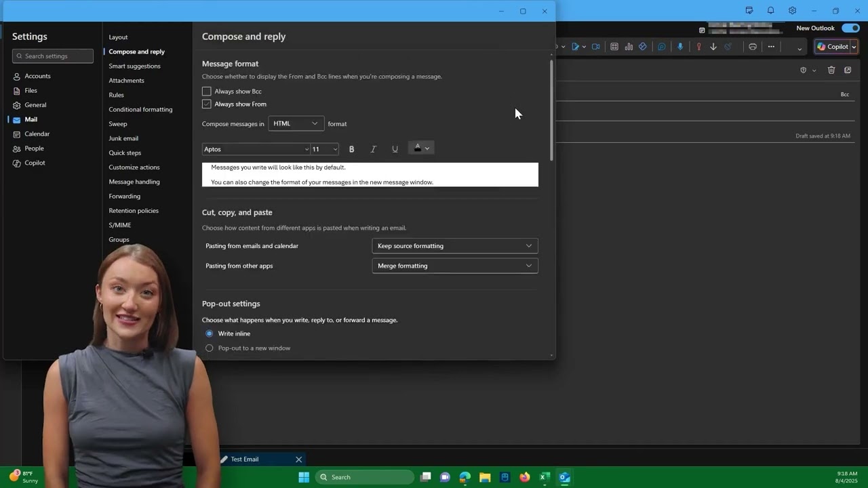The width and height of the screenshot is (868, 488).
Task: Open the S/MIME settings page
Action: pos(120,225)
